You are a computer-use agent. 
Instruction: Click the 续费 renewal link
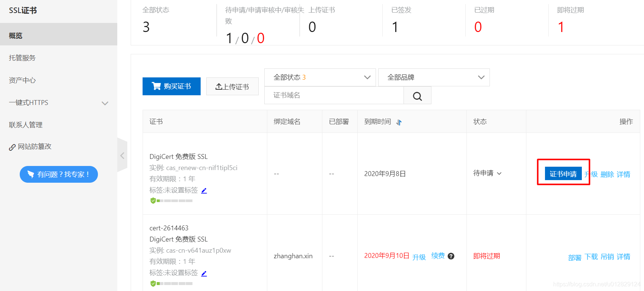[x=438, y=256]
